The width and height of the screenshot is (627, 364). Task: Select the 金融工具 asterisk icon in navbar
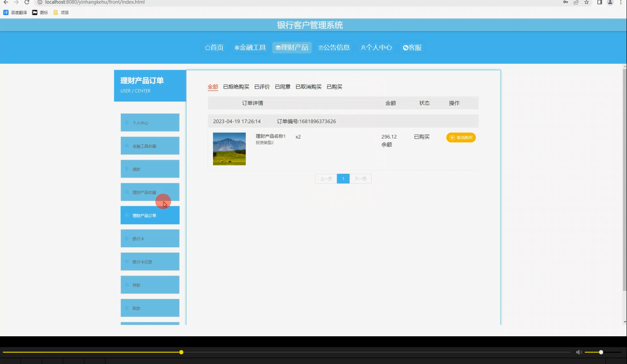tap(237, 47)
